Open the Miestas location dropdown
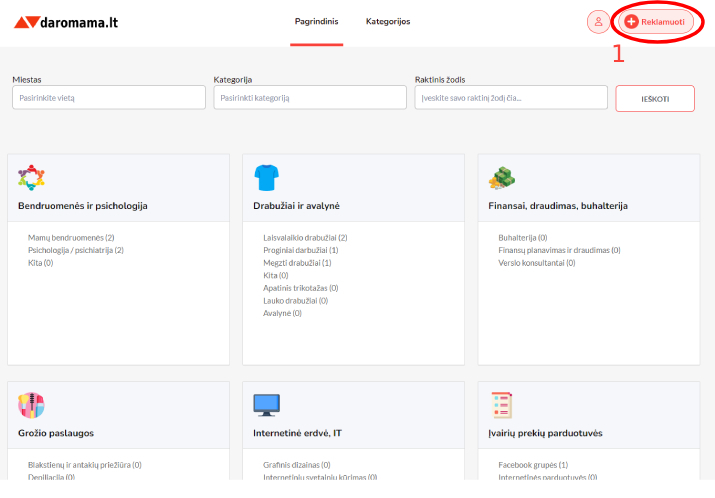 pyautogui.click(x=108, y=97)
